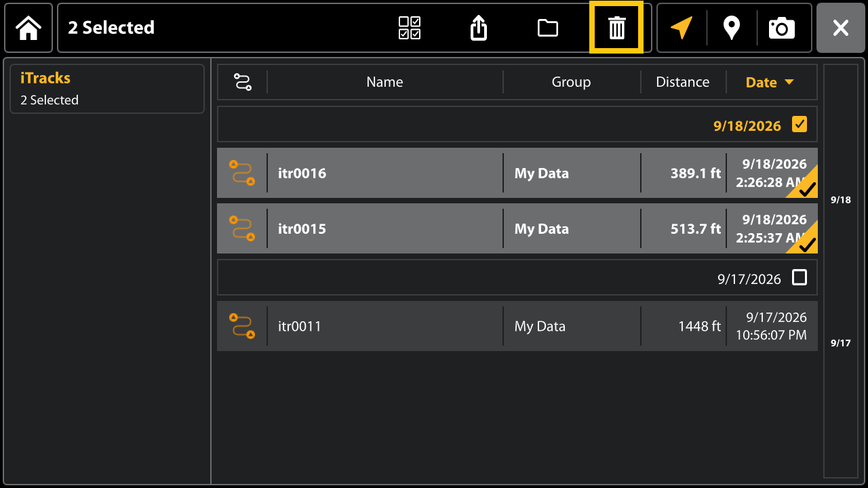868x488 pixels.
Task: Click the track icon column header
Action: (242, 82)
